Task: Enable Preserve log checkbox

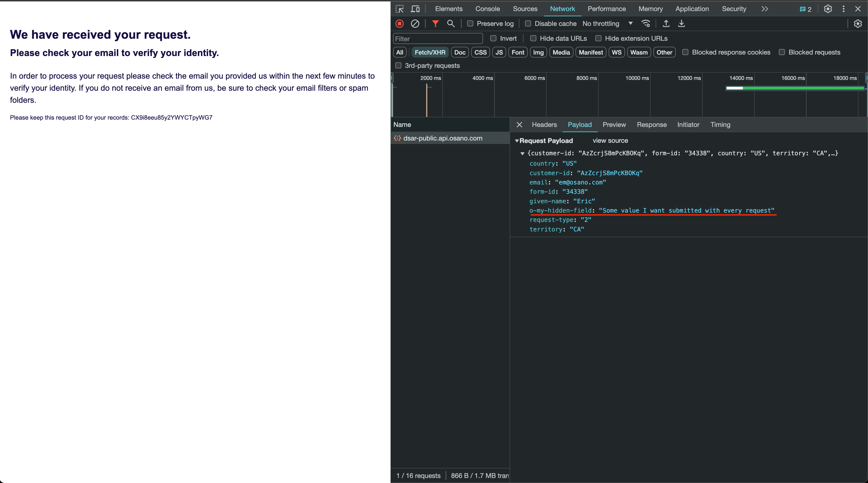Action: (470, 24)
